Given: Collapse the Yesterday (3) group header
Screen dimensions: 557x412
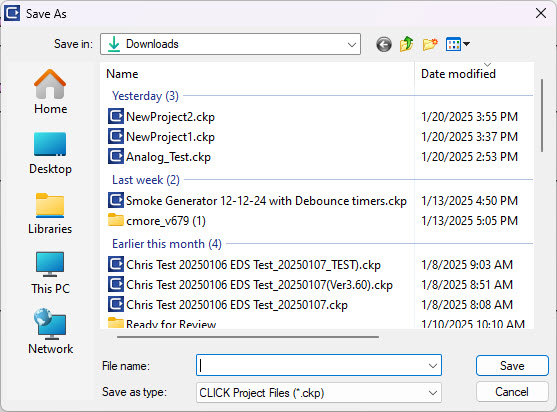Looking at the screenshot, I should tap(145, 96).
